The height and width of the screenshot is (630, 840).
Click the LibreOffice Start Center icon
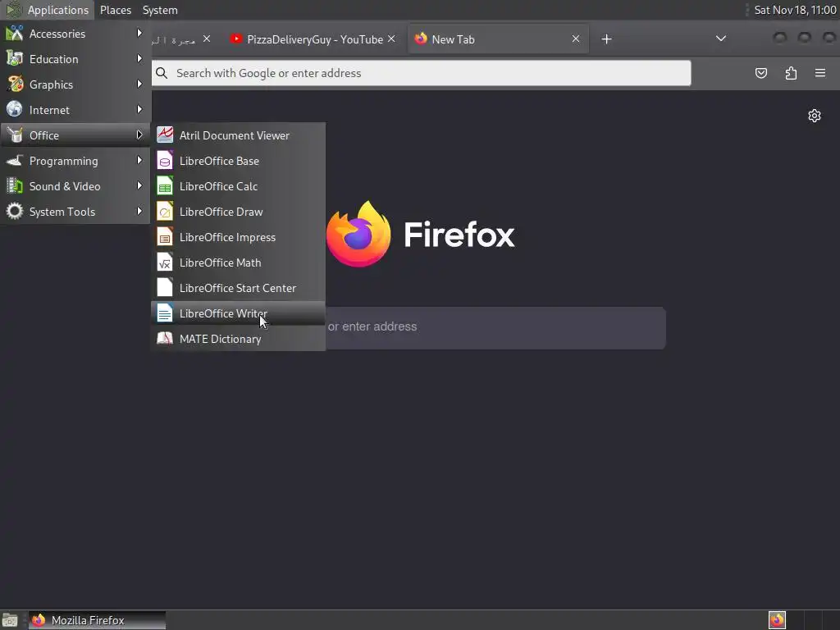tap(164, 288)
